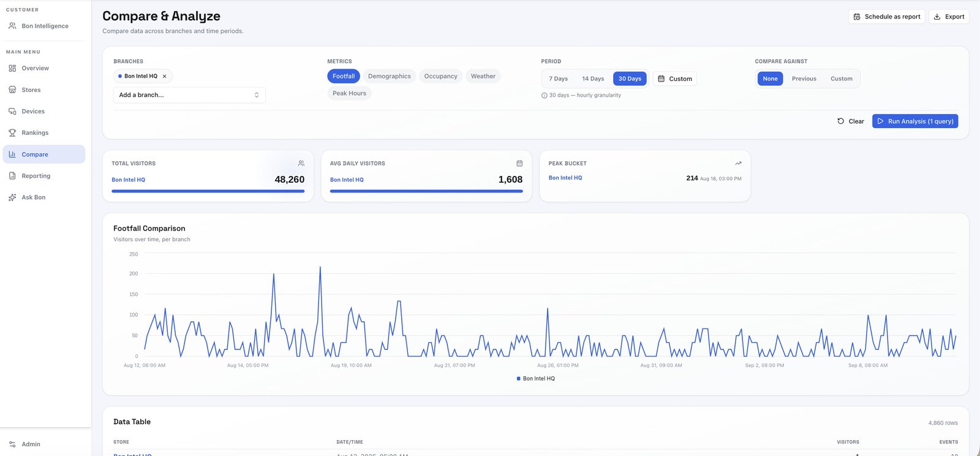
Task: Click the Reporting document icon
Action: (x=12, y=176)
